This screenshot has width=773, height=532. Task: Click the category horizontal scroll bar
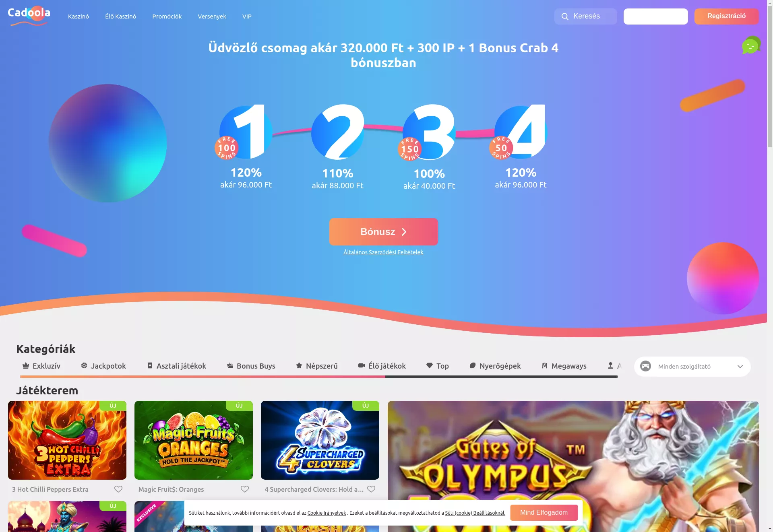pyautogui.click(x=319, y=377)
